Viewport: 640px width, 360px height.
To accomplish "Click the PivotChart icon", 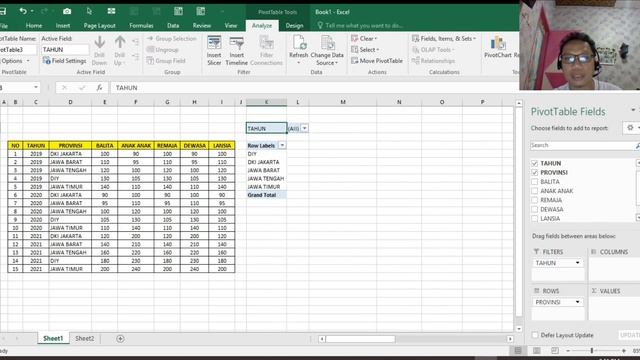I will [498, 43].
